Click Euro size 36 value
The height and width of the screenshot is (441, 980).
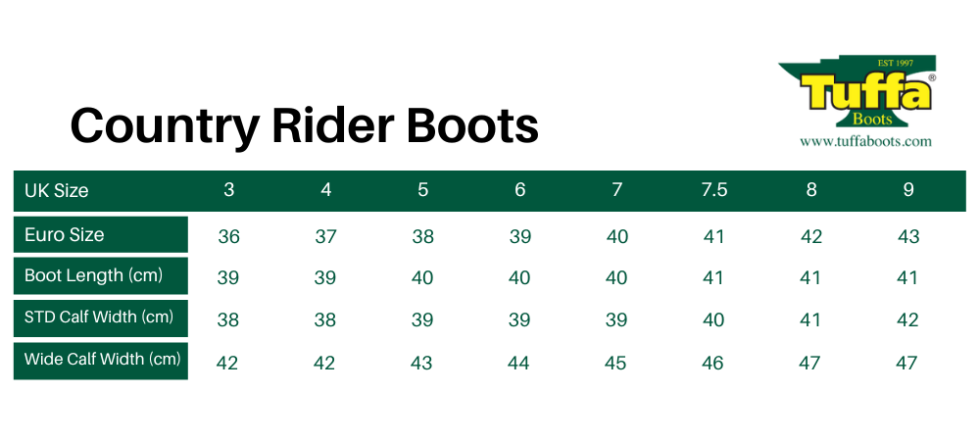229,236
